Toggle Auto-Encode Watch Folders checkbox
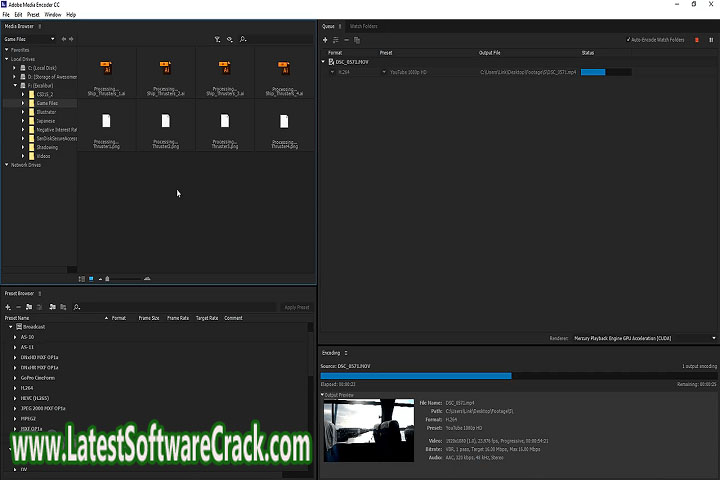The image size is (720, 480). [x=628, y=39]
